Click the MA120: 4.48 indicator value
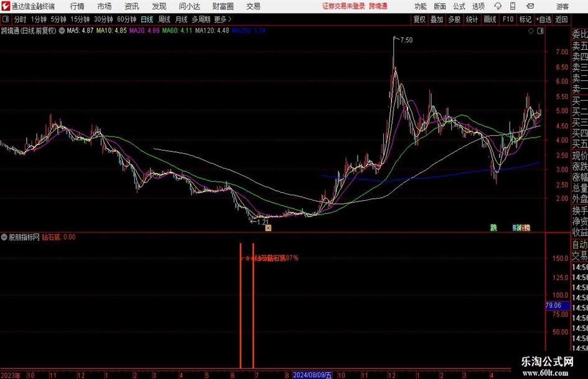Viewport: 588px width, 379px height. point(212,30)
